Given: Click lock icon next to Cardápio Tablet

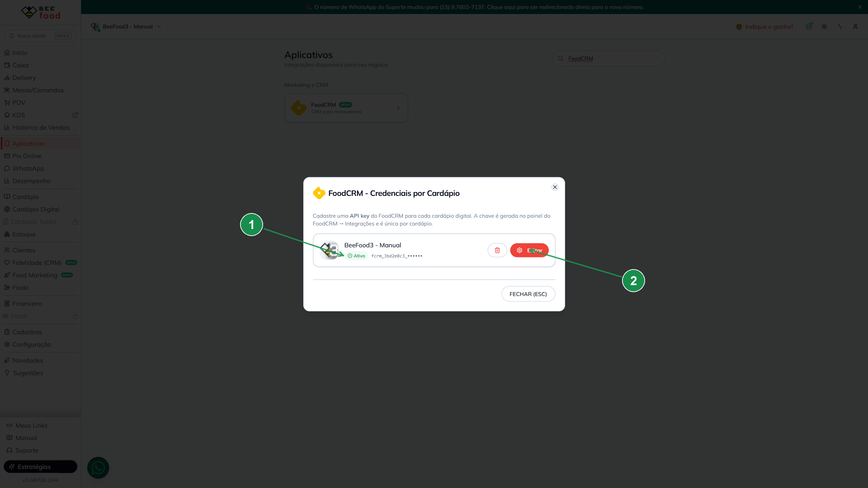Looking at the screenshot, I should 75,222.
